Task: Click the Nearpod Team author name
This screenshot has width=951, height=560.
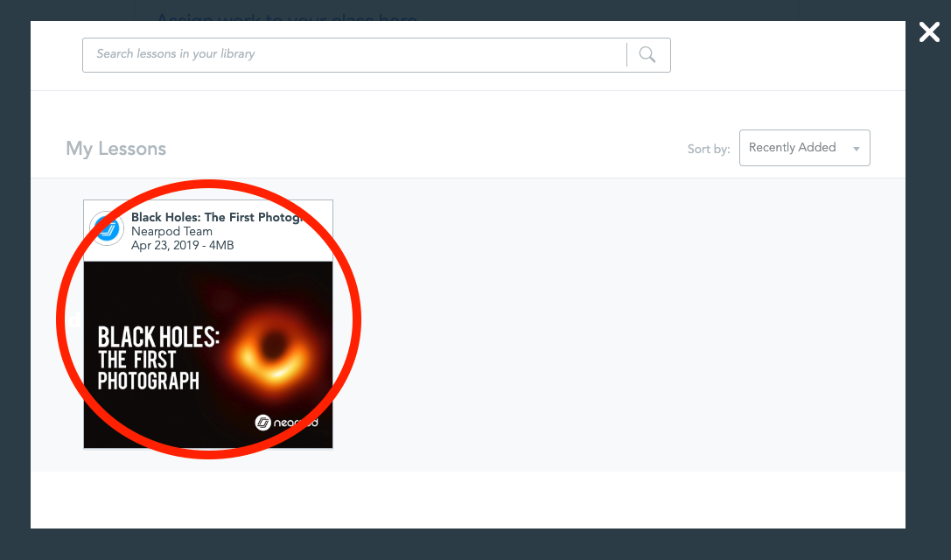Action: [171, 232]
